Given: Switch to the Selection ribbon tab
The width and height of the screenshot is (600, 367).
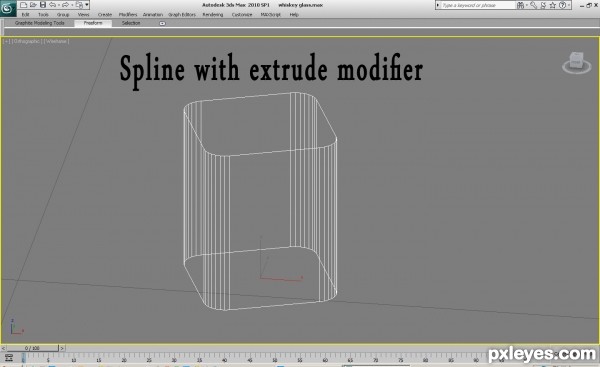Looking at the screenshot, I should click(x=131, y=23).
